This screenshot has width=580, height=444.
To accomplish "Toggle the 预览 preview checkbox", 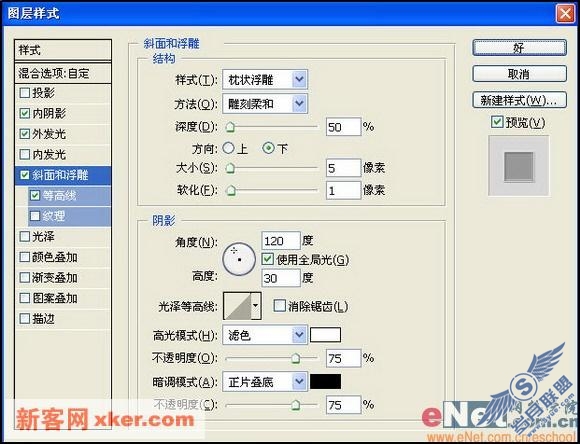I will click(497, 122).
